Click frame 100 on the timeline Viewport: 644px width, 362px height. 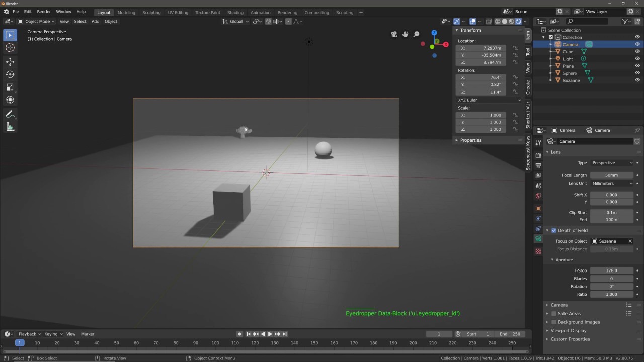215,343
